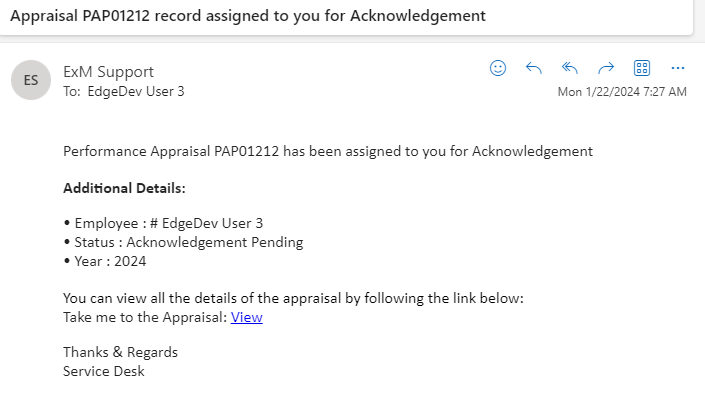
Task: Click the Status Acknowledgement Pending line
Action: 183,242
